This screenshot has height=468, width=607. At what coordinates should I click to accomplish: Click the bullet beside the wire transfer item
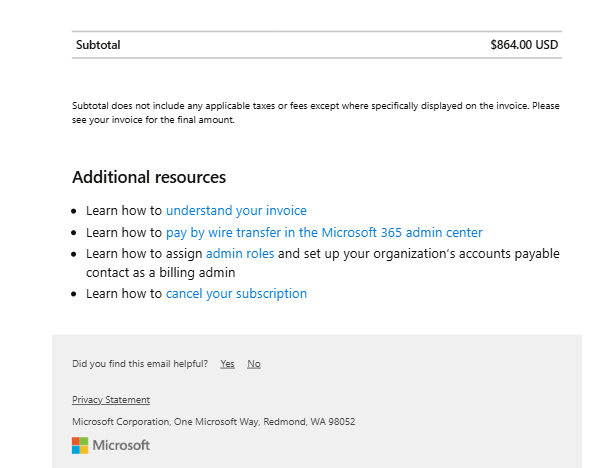pos(75,233)
